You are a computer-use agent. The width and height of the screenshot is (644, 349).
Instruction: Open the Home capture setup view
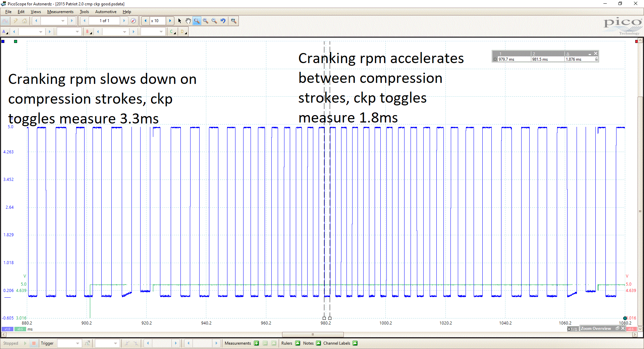coord(24,20)
